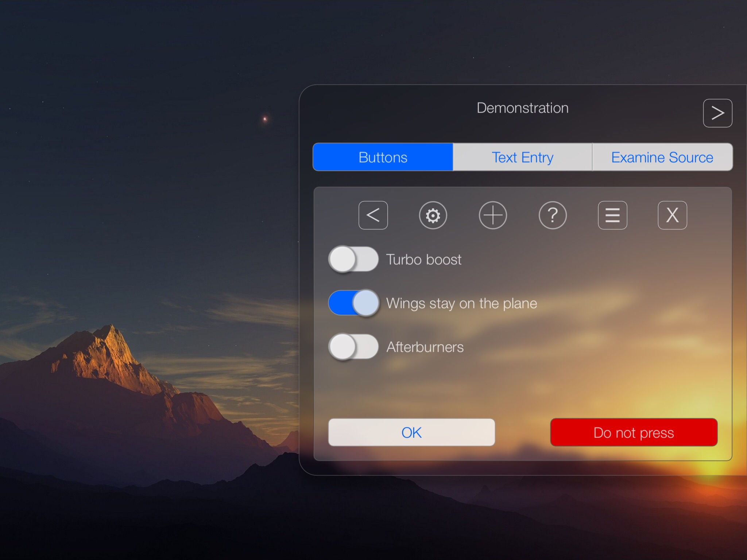Click the plus add icon
This screenshot has height=560, width=747.
point(493,215)
